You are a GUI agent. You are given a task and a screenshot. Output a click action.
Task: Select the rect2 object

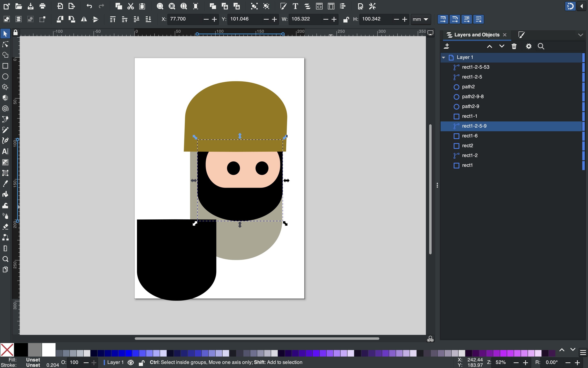pos(511,146)
